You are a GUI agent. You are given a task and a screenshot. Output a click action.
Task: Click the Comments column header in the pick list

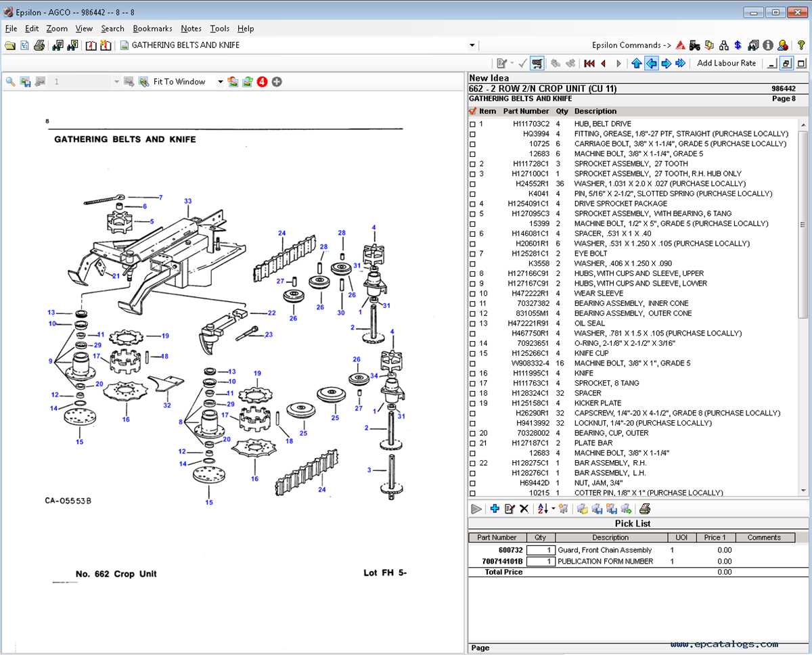(764, 538)
